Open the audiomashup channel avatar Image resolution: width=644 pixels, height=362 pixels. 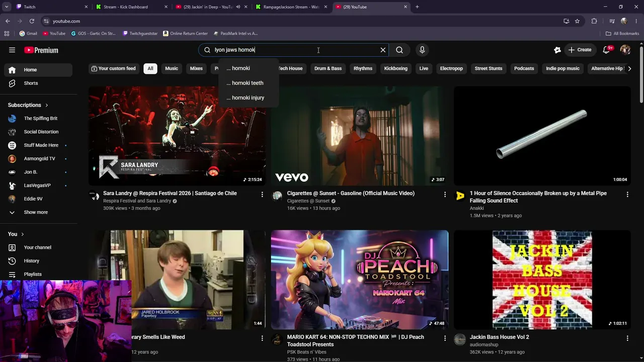460,339
